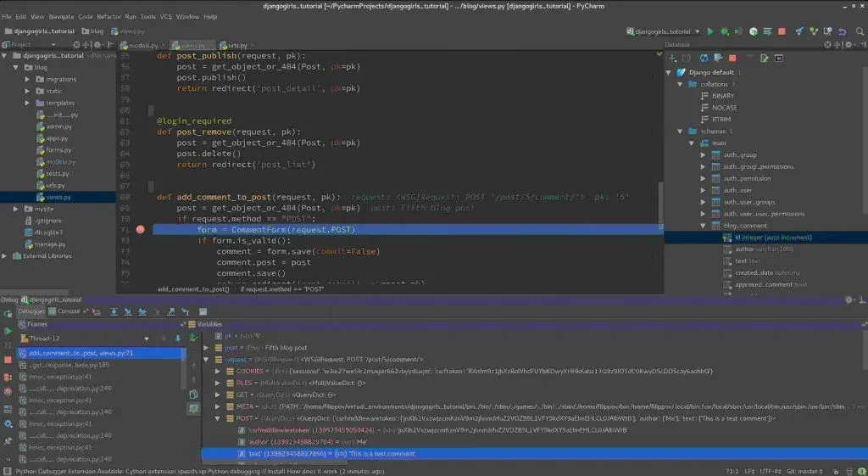Stop the process with top toolbar Stop button
The image size is (868, 476).
pyautogui.click(x=782, y=31)
